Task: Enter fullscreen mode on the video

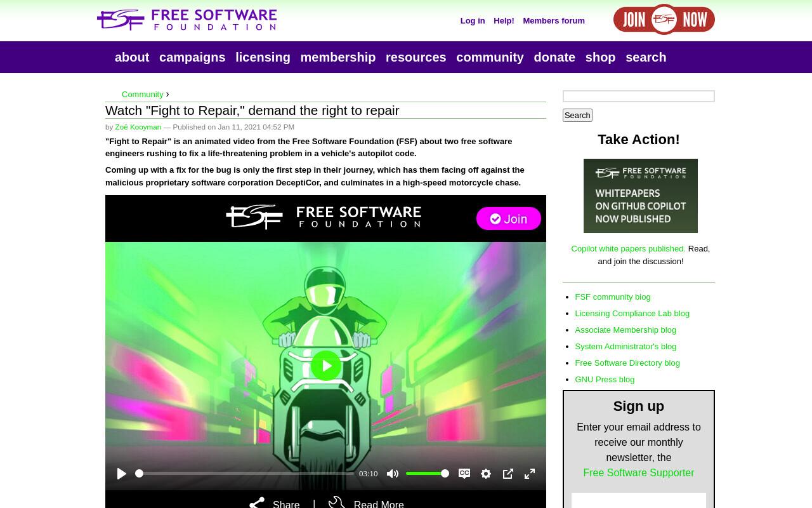Action: tap(530, 474)
